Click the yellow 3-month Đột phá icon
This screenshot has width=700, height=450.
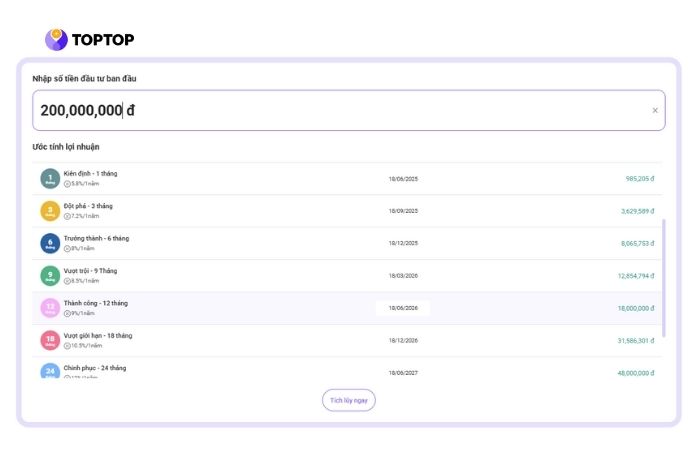(x=50, y=211)
